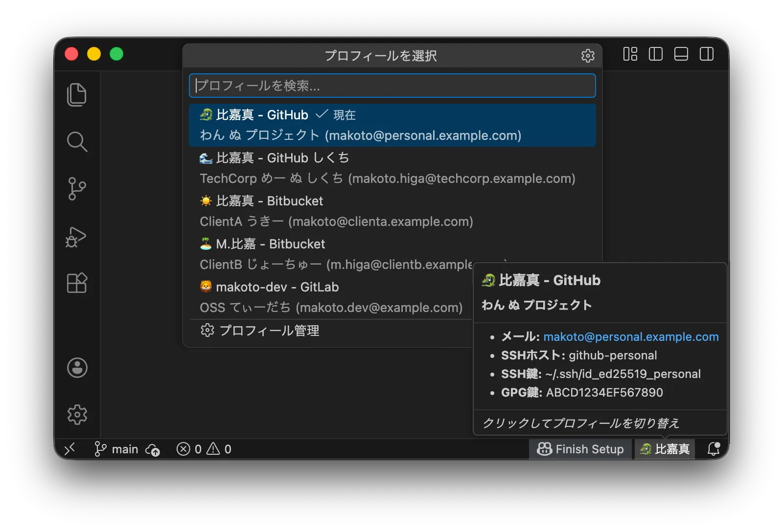Open the Run and Debug view
Image resolution: width=783 pixels, height=532 pixels.
point(76,237)
